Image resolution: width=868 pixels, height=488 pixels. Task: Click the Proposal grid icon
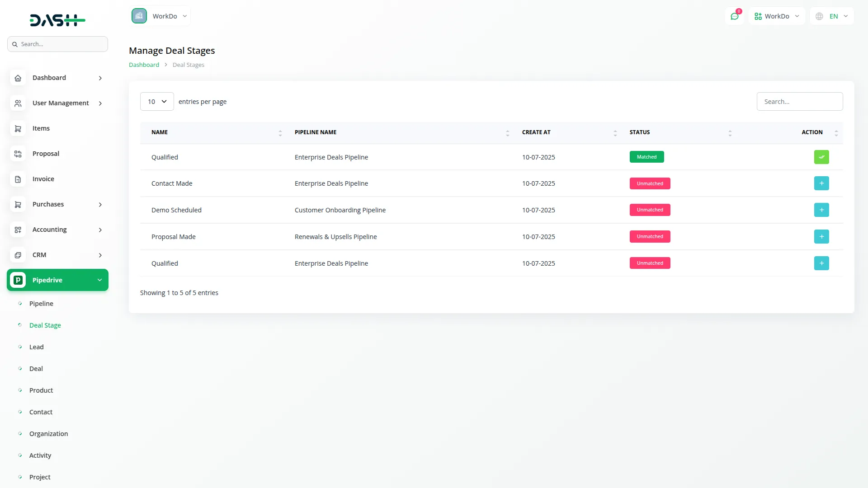[18, 154]
